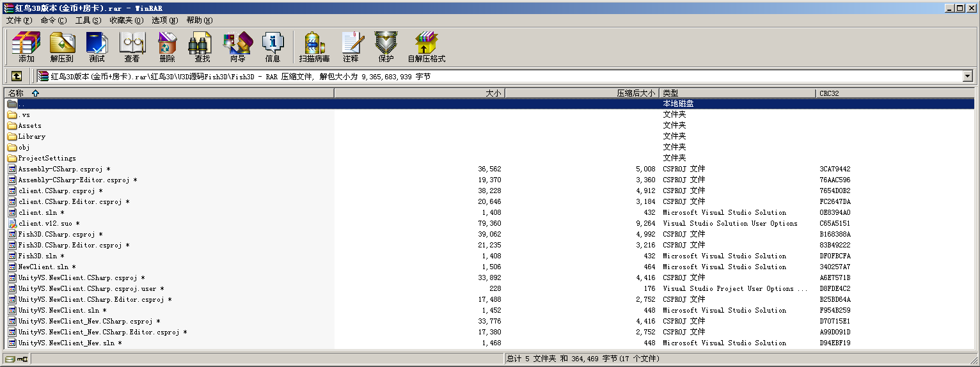Screen dimensions: 980x367
Task: Select the Fish3D.sln file
Action: point(38,256)
